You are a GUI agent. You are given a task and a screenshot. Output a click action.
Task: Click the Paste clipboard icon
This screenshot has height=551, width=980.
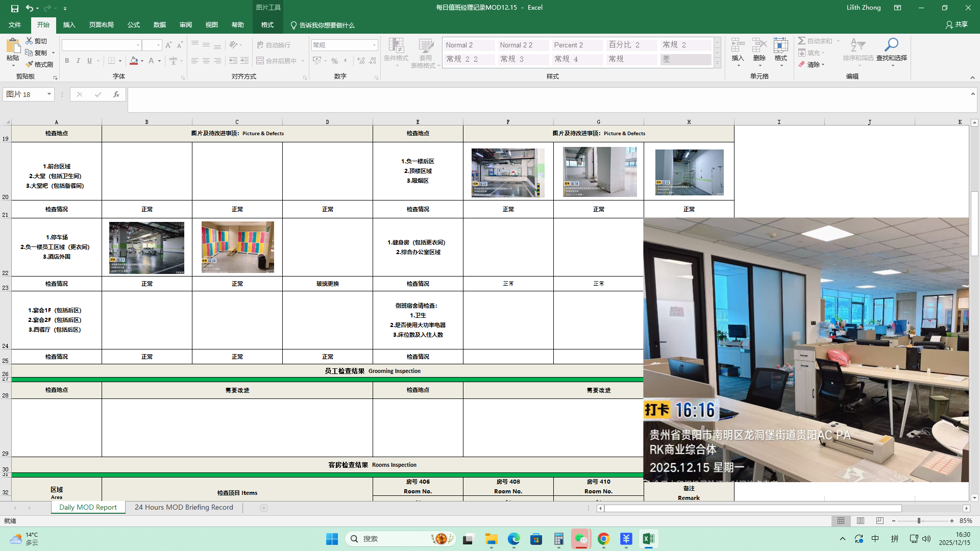click(13, 46)
